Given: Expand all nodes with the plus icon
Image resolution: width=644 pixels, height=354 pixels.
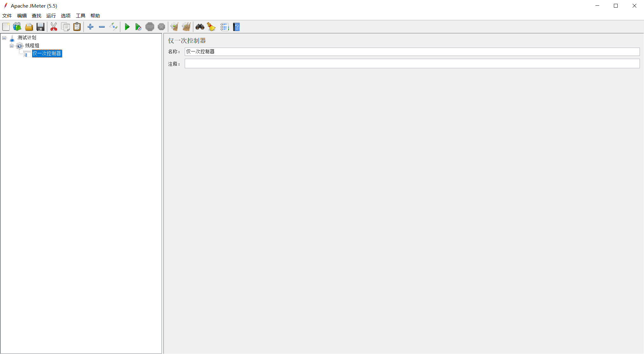Looking at the screenshot, I should coord(90,27).
